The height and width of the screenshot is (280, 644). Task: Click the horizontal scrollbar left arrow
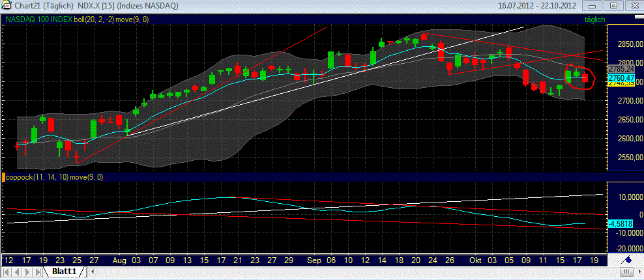coord(92,272)
